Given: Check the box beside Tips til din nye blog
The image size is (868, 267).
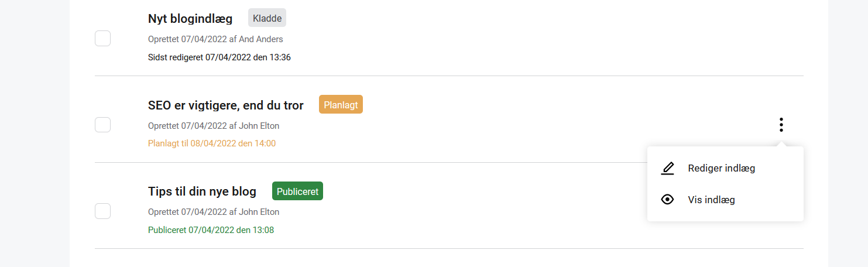Looking at the screenshot, I should click(x=102, y=211).
